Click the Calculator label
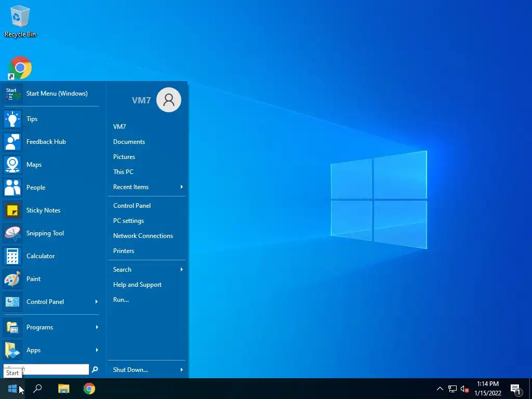The width and height of the screenshot is (532, 399). 41,256
